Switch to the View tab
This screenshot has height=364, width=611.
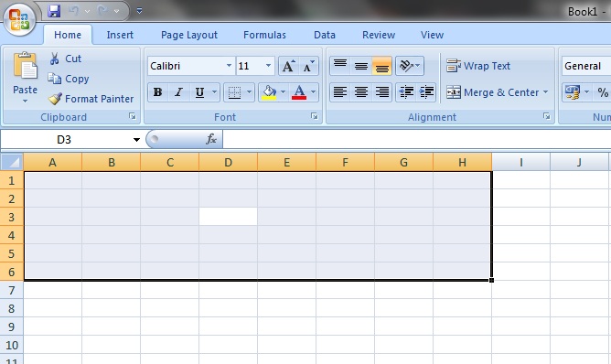pos(432,35)
